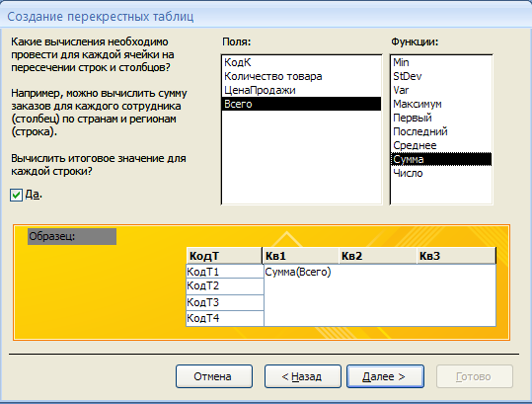Choose Максимум function
Image resolution: width=532 pixels, height=404 pixels.
click(441, 104)
